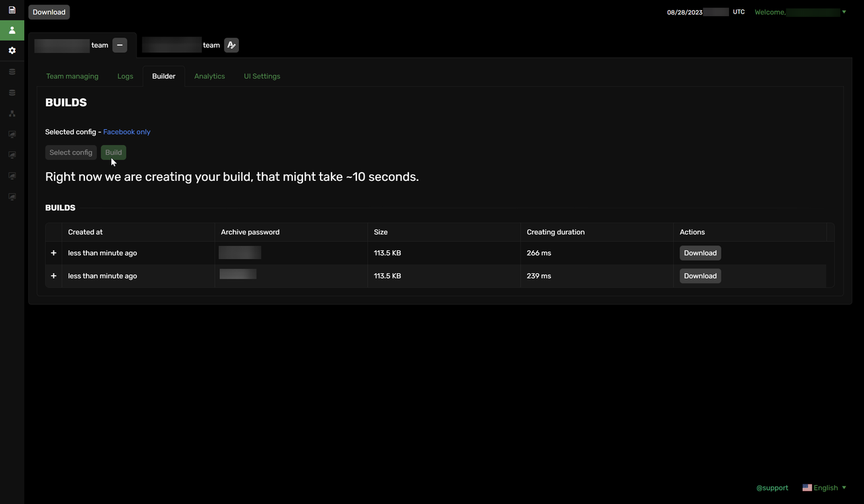The height and width of the screenshot is (504, 864).
Task: Follow the @support link
Action: pyautogui.click(x=772, y=488)
